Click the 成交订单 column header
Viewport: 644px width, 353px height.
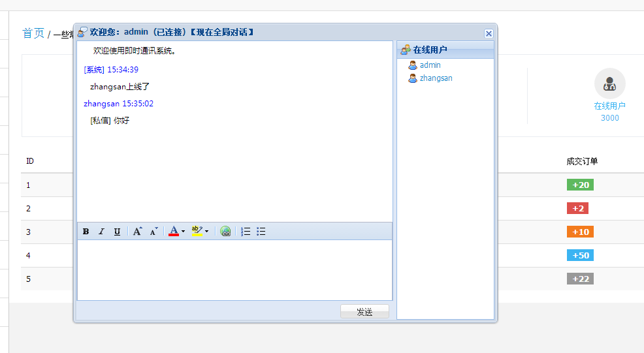coord(582,161)
